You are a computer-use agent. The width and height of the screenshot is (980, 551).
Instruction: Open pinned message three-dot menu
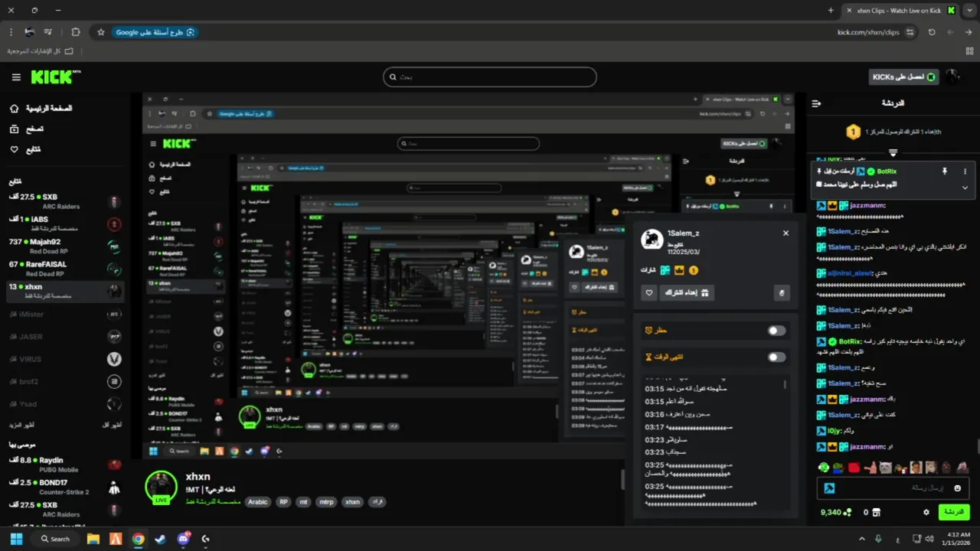(x=965, y=171)
